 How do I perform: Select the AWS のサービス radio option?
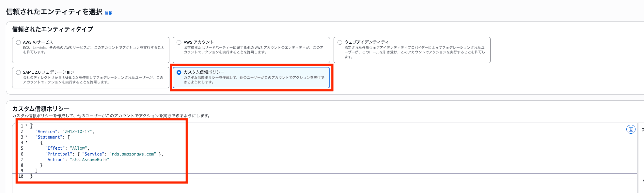(x=18, y=42)
